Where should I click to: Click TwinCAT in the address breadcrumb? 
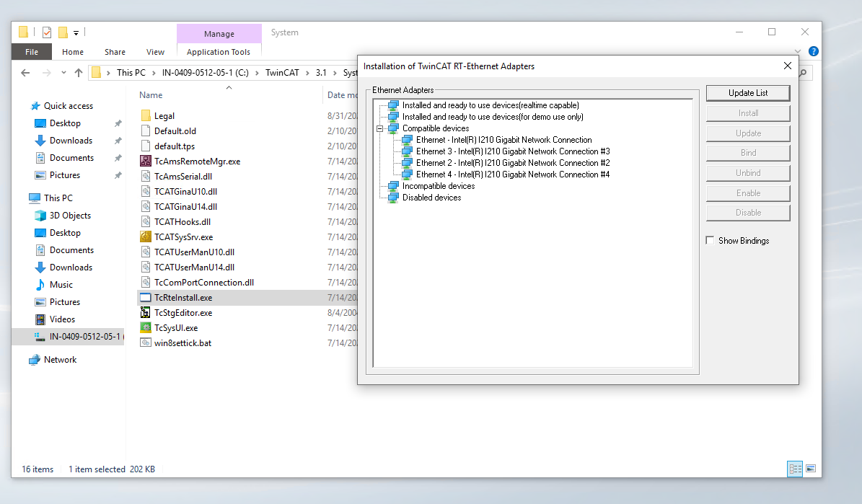(x=282, y=73)
